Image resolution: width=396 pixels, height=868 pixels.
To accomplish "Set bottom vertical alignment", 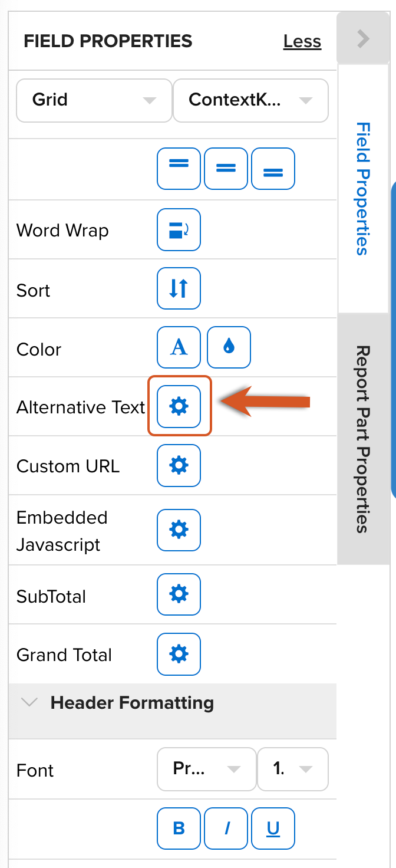I will point(273,169).
